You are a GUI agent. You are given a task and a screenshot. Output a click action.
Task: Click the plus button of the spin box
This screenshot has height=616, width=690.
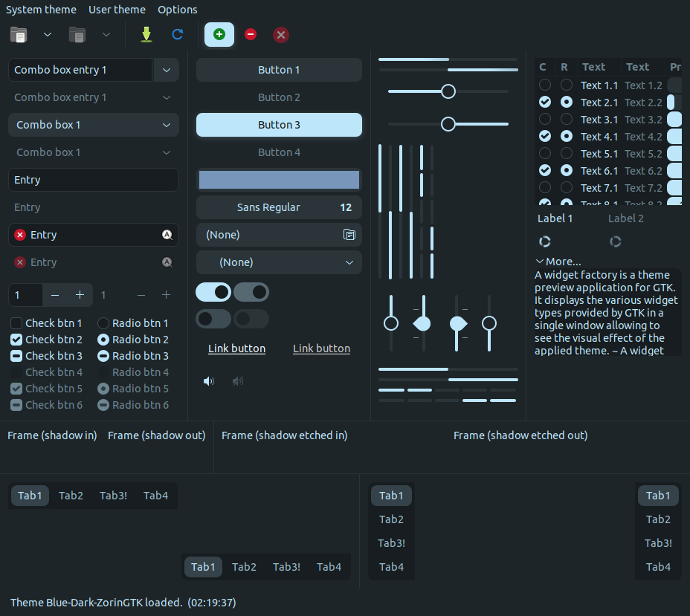tap(80, 295)
